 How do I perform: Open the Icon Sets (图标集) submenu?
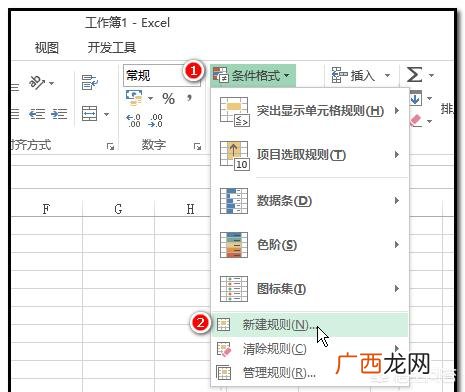point(310,289)
